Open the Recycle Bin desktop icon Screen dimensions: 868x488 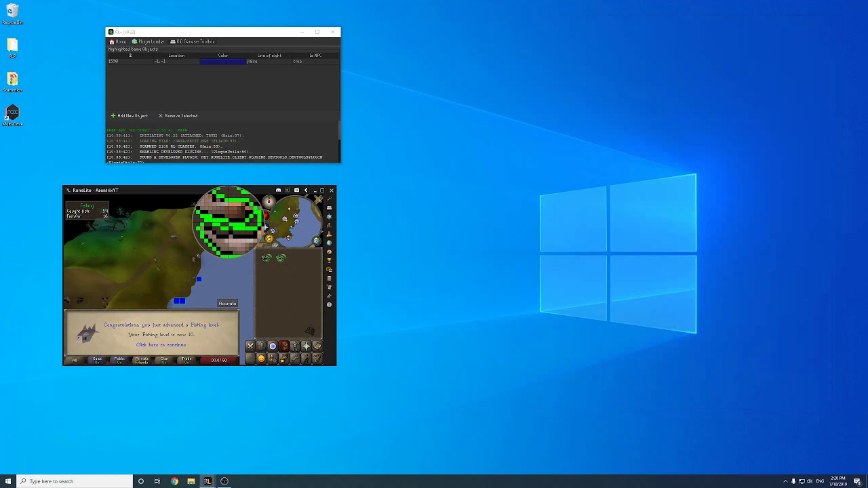(12, 14)
